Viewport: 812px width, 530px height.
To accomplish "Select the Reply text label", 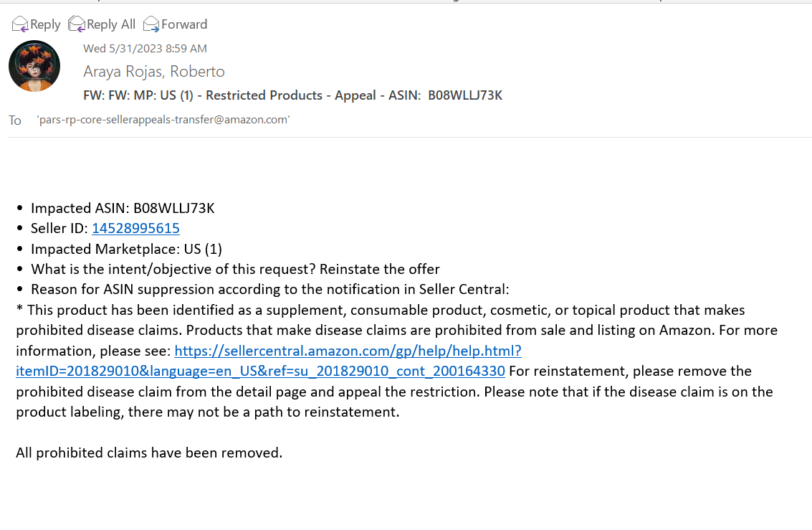I will [x=45, y=24].
